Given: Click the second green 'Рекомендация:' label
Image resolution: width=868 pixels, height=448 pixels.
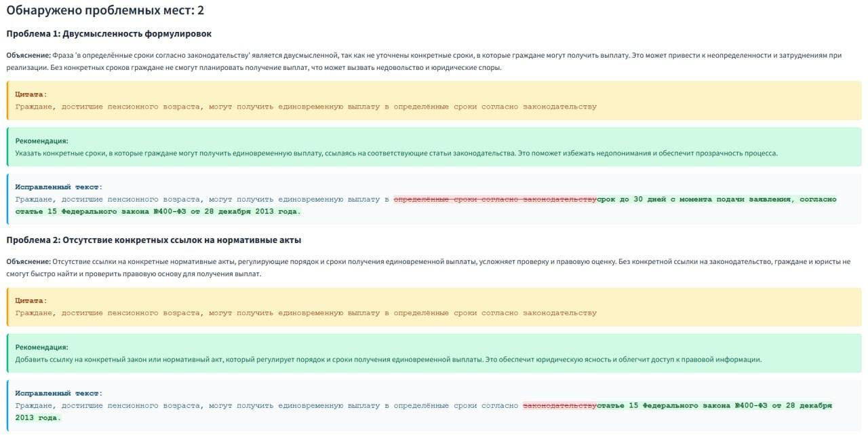Looking at the screenshot, I should 42,348.
